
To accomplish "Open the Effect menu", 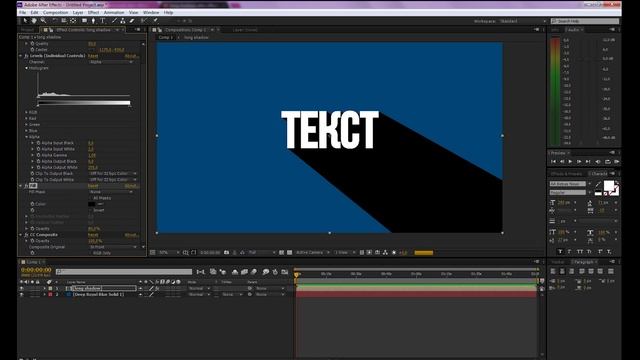I will coord(93,13).
